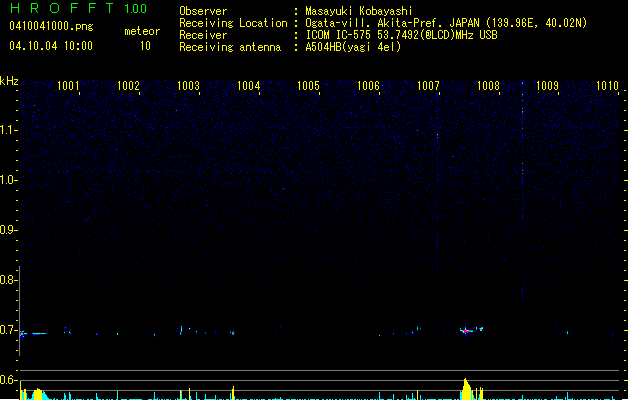Click the 'Receiving antenna' field label

[230, 47]
